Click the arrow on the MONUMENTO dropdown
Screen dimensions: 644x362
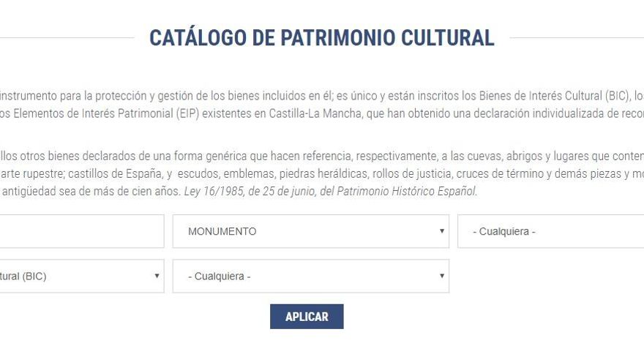coord(441,231)
